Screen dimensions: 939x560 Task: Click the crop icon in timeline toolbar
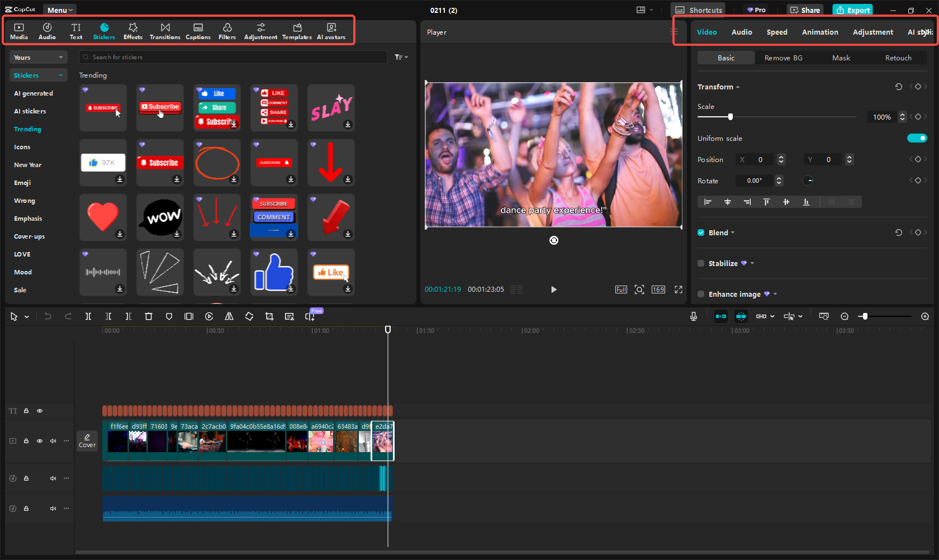coord(269,316)
